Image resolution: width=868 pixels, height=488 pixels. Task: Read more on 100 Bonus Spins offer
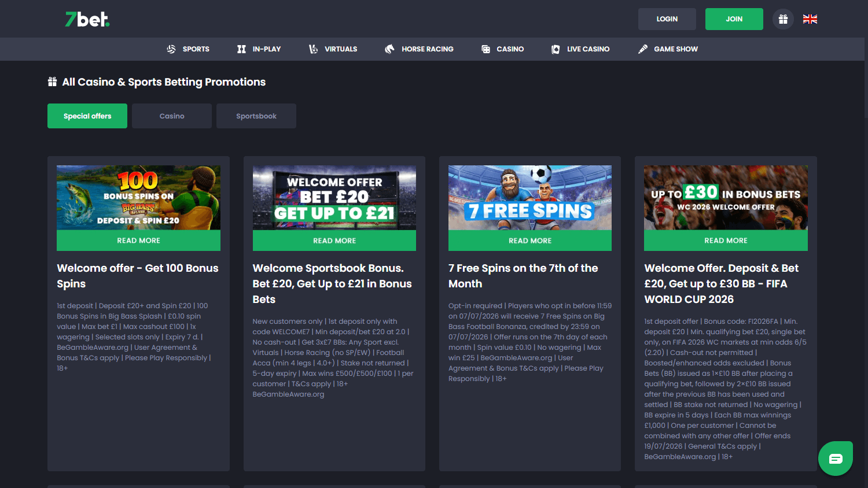pyautogui.click(x=138, y=241)
